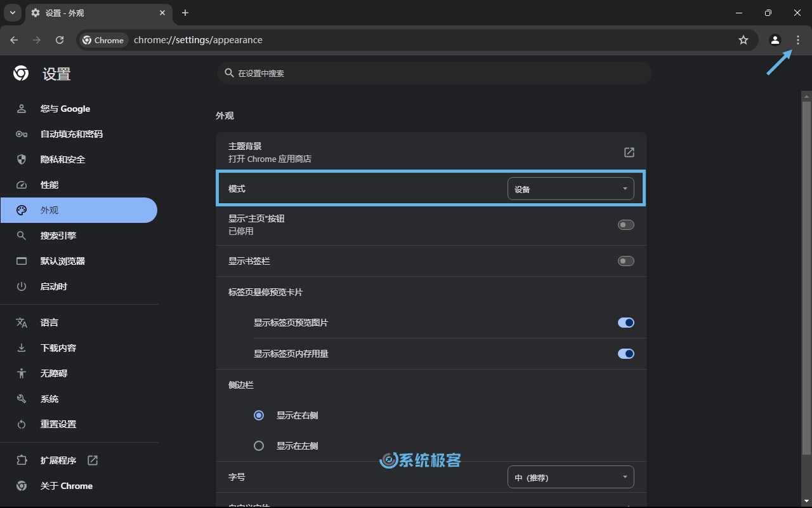812x508 pixels.
Task: Select the 显示在左侧 radio button
Action: 259,446
